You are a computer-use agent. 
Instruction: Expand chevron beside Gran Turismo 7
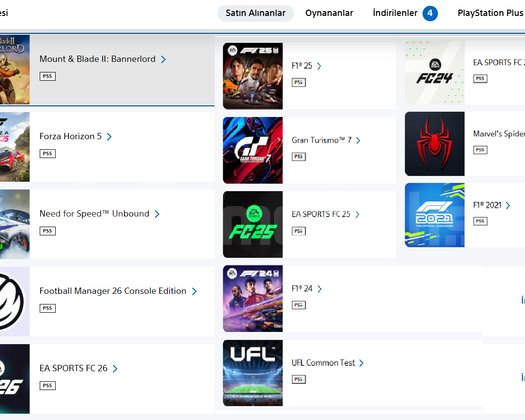point(358,141)
